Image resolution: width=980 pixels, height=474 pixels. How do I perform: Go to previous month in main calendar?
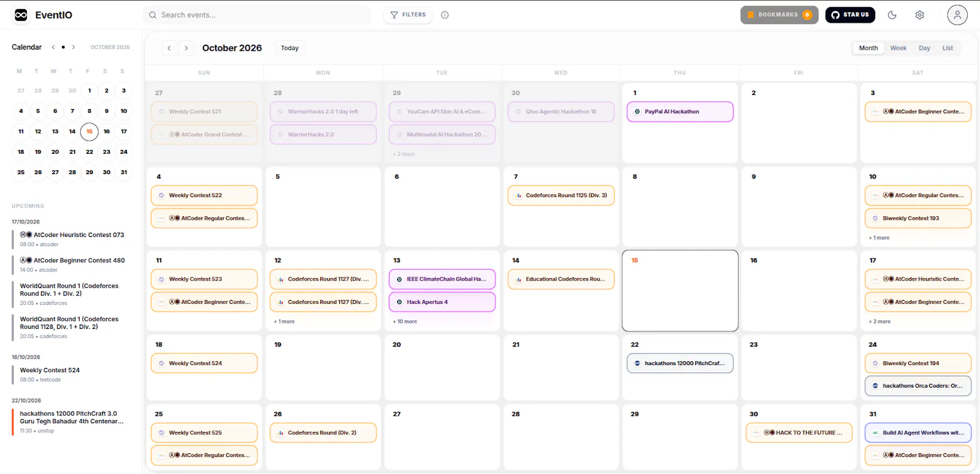pyautogui.click(x=169, y=48)
